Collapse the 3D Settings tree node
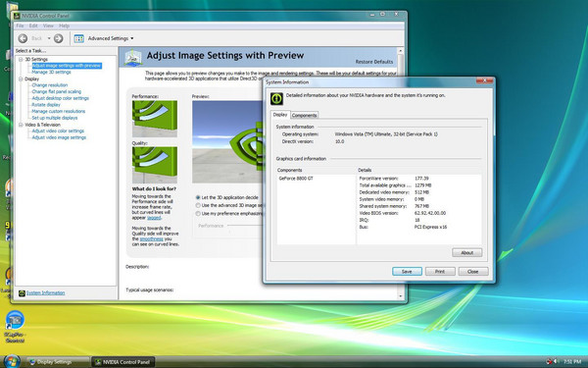The image size is (588, 368). 21,59
